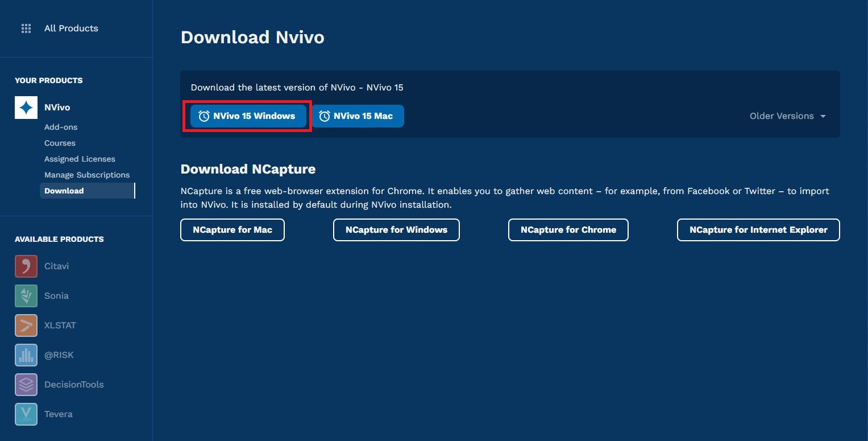Click the XLSTAT product name
Viewport: 868px width, 441px height.
60,325
